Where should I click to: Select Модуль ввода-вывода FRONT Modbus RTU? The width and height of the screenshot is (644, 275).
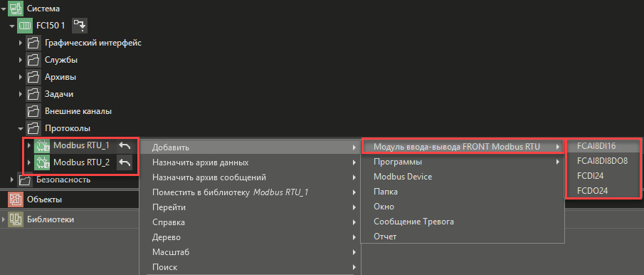tap(463, 147)
